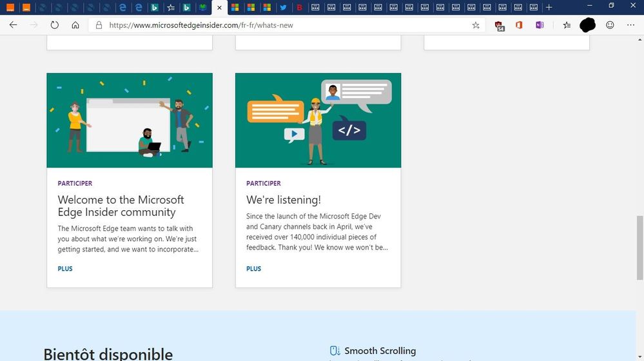Open the favorites hub icon
The height and width of the screenshot is (361, 644).
click(x=567, y=25)
